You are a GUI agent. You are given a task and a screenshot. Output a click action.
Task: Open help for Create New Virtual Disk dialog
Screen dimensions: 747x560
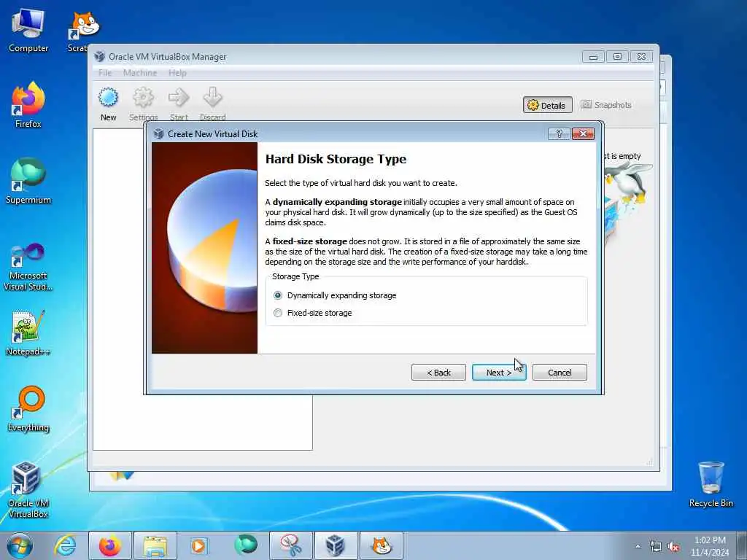point(559,134)
